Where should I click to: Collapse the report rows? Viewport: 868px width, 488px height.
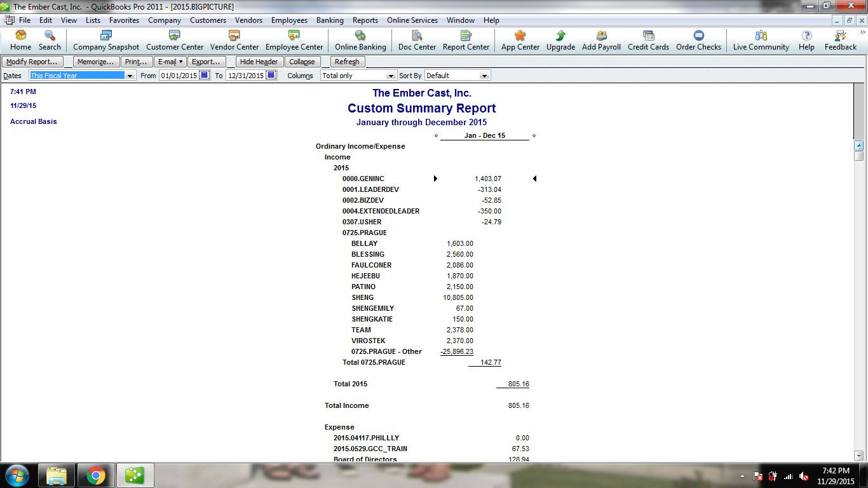point(302,62)
